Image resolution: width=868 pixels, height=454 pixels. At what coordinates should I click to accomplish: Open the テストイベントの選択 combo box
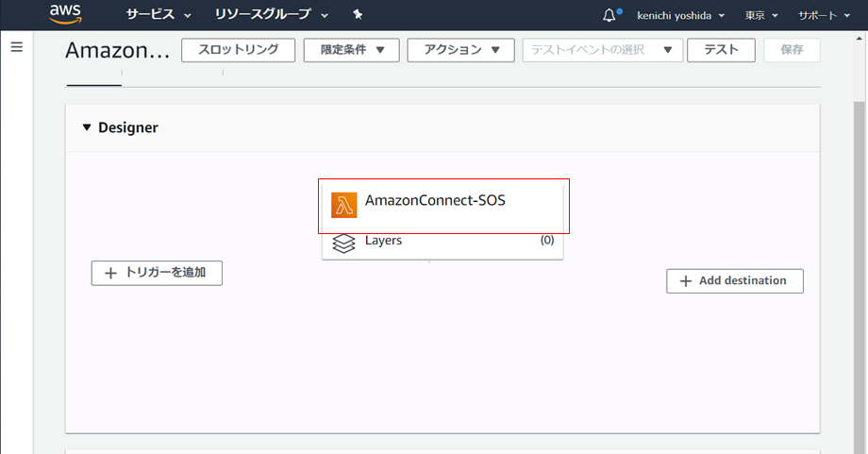click(602, 50)
